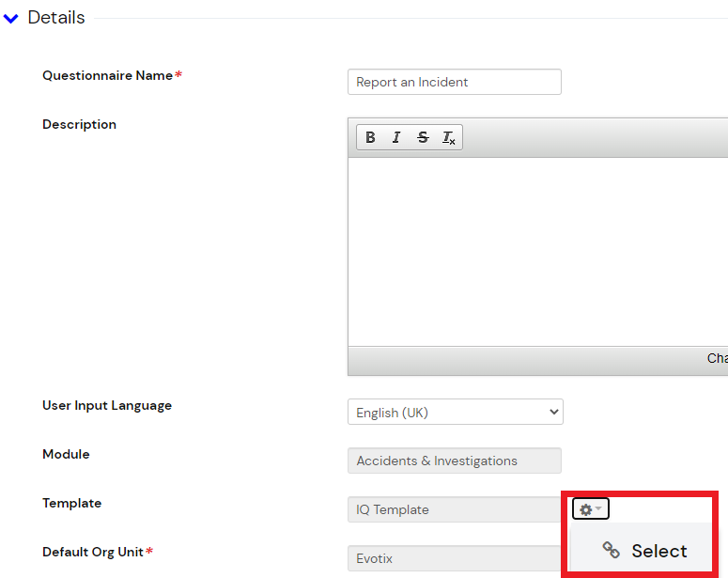Viewport: 728px width, 578px height.
Task: Click the Details section heading
Action: [56, 18]
